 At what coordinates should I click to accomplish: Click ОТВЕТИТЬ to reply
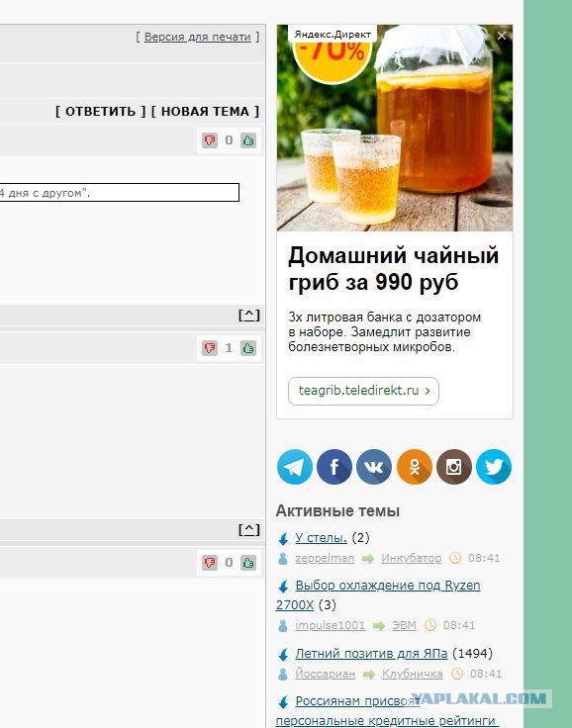pos(100,112)
